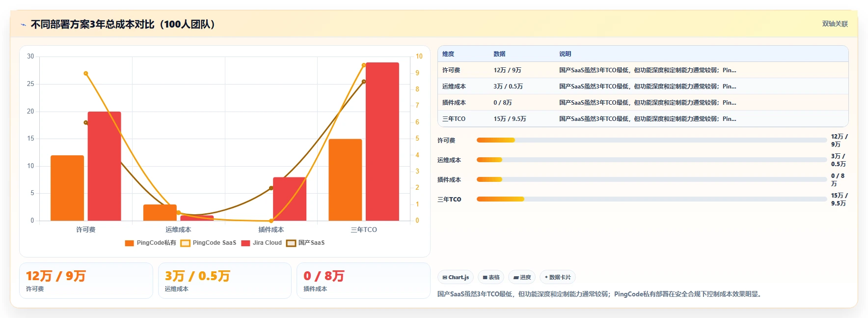Toggle the 国产SaaS legend item
Screen dimensions: 868x318
tap(305, 243)
